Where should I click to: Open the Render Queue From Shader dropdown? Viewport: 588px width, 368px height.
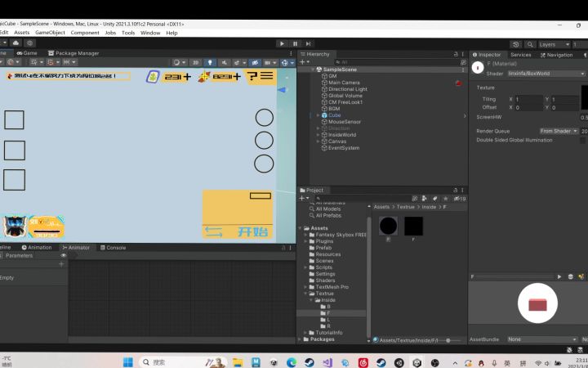(558, 131)
